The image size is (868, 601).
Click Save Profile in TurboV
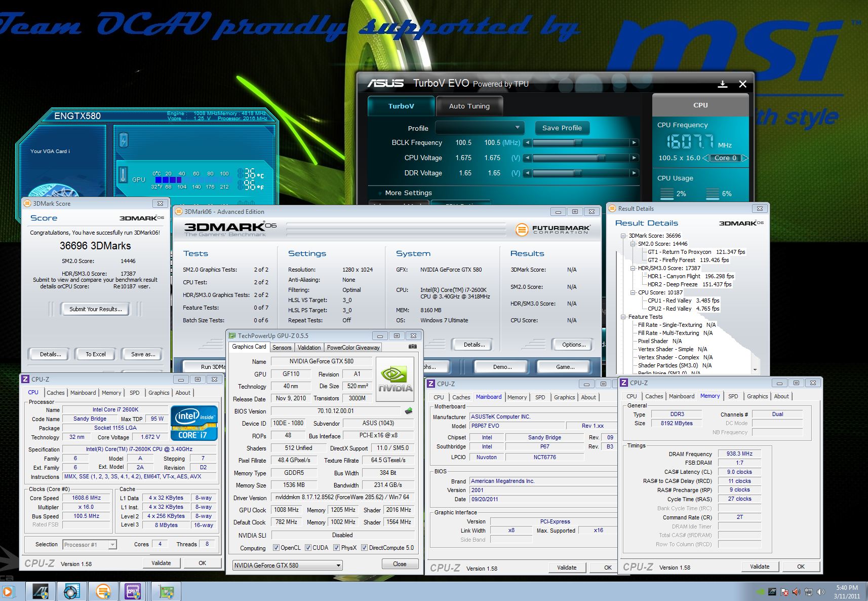(x=562, y=128)
